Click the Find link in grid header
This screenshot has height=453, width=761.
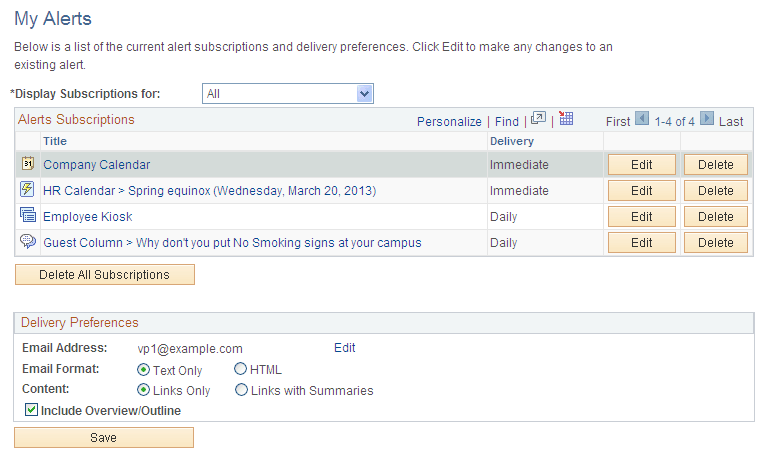(x=507, y=121)
